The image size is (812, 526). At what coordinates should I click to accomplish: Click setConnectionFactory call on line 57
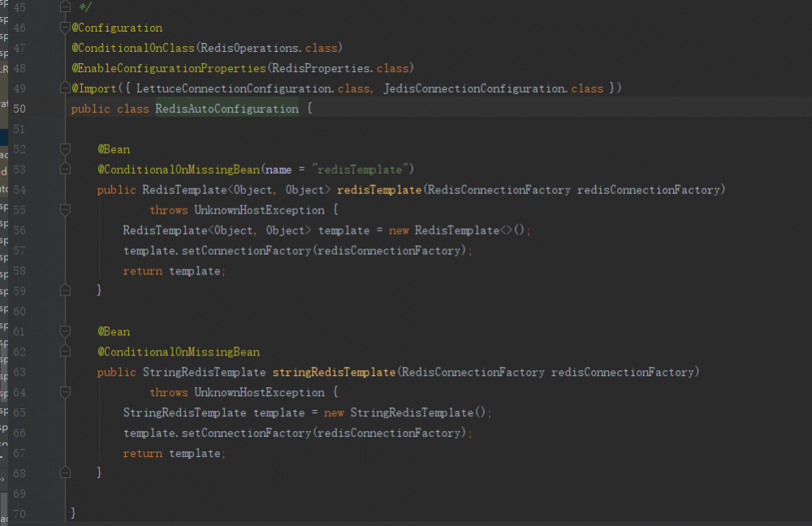point(246,251)
